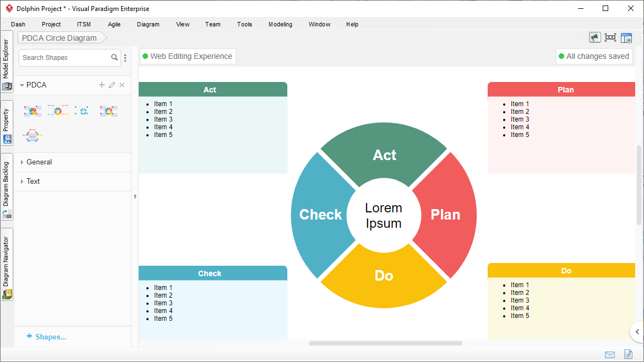Edit the PDCA palette with pencil icon

point(112,85)
